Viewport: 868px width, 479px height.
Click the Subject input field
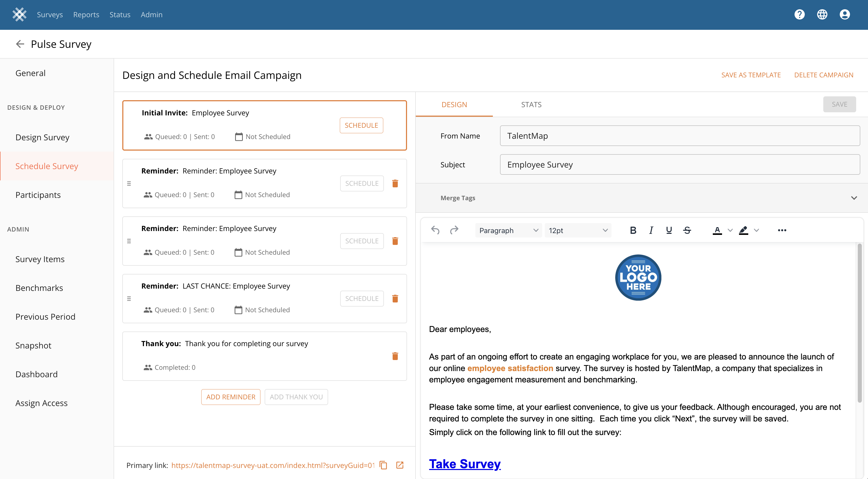point(680,164)
